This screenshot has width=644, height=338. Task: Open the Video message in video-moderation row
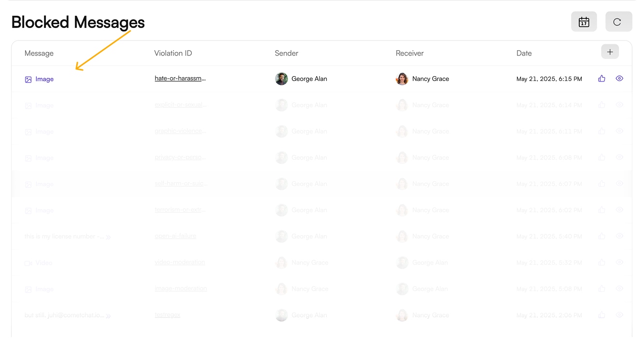point(39,263)
